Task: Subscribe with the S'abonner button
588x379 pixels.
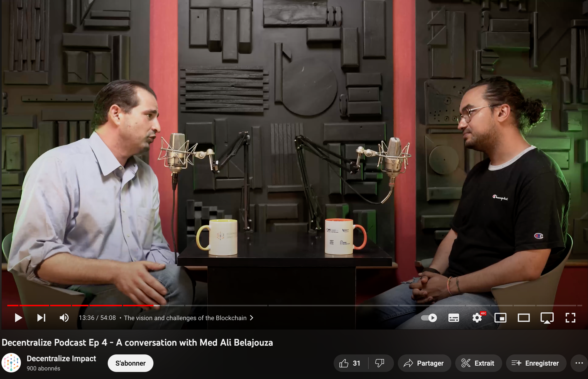Action: click(x=130, y=363)
